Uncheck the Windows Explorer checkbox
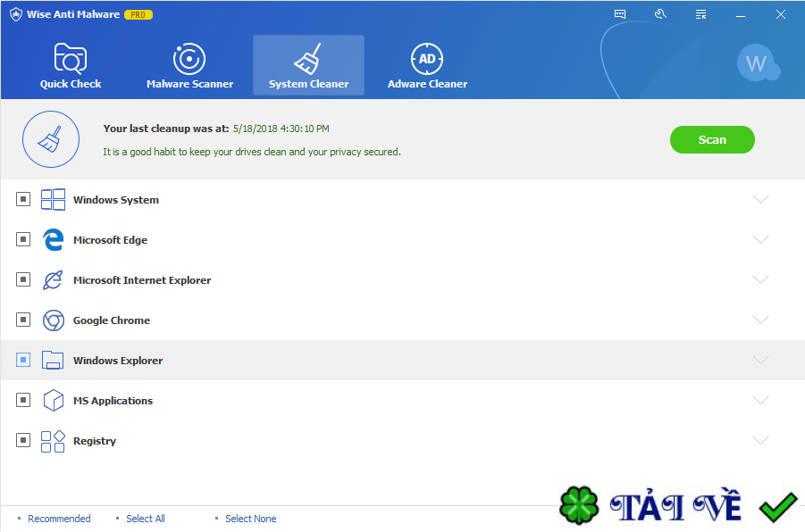The width and height of the screenshot is (805, 532). point(23,360)
